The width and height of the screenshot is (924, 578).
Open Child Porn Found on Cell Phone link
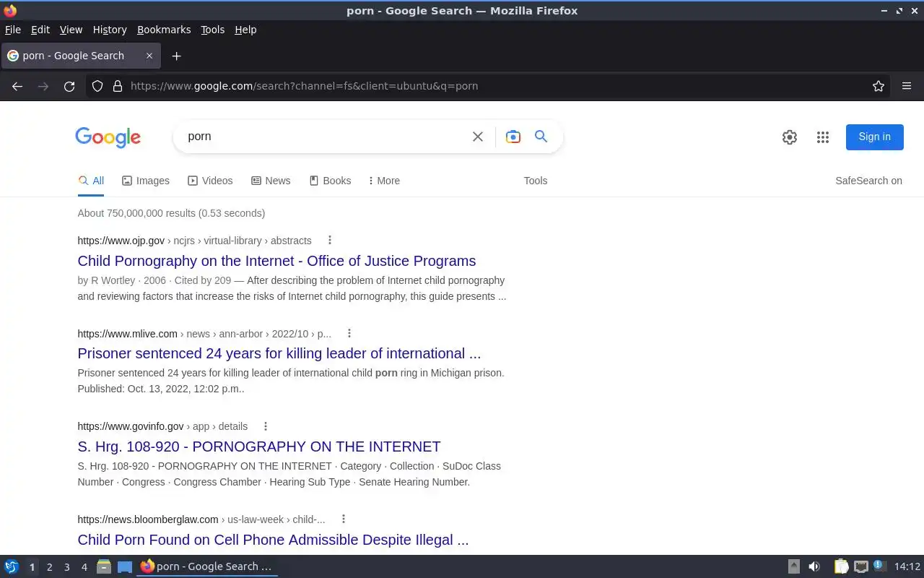(273, 540)
